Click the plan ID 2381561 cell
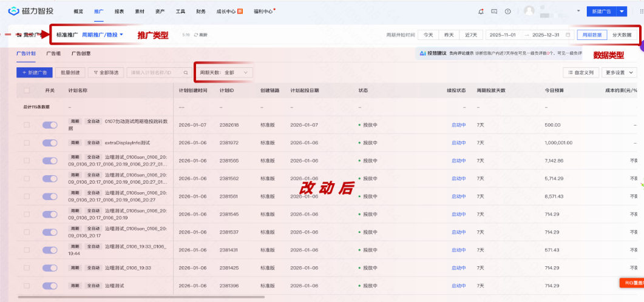The width and height of the screenshot is (644, 302). pyautogui.click(x=229, y=196)
